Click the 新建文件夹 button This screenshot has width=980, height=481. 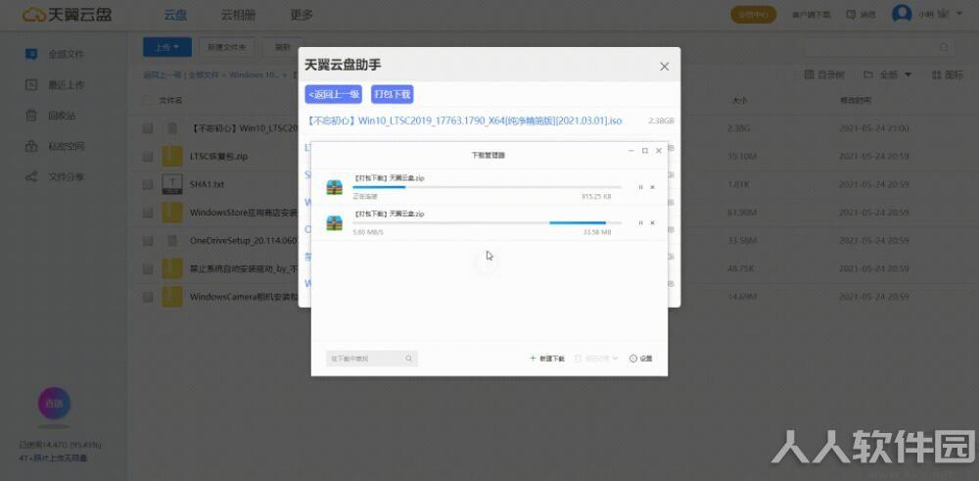tap(227, 47)
